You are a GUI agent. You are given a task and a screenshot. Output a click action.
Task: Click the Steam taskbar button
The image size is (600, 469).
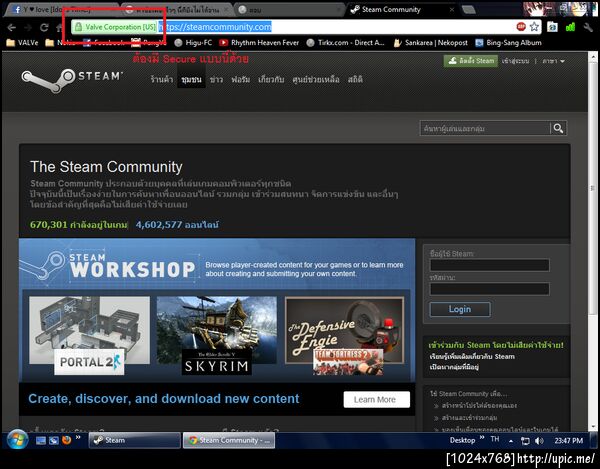click(x=134, y=440)
